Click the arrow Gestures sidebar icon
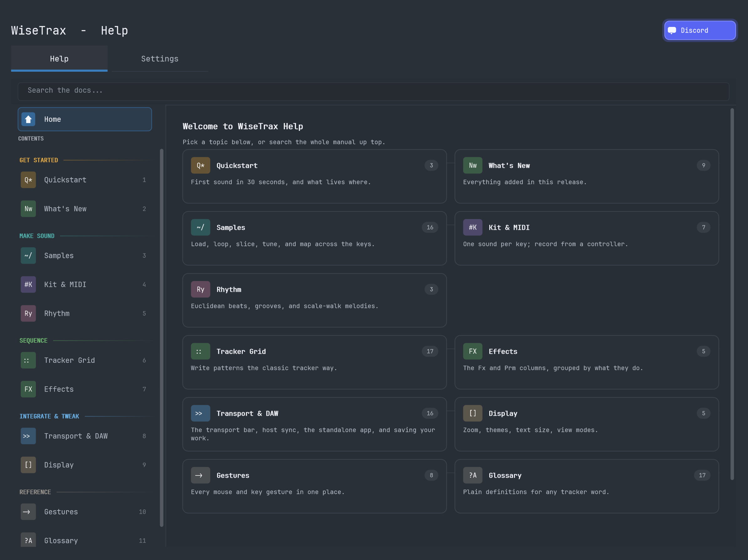Screen dimensions: 748x560 coord(29,512)
